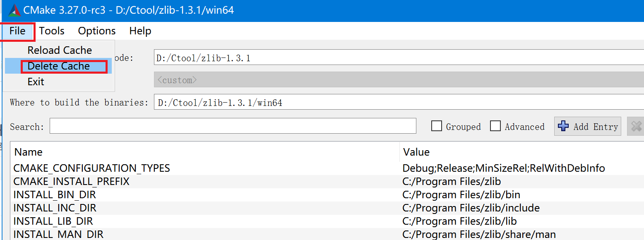Image resolution: width=644 pixels, height=240 pixels.
Task: Click value C:/Program Files/zlib/include
Action: [x=471, y=208]
